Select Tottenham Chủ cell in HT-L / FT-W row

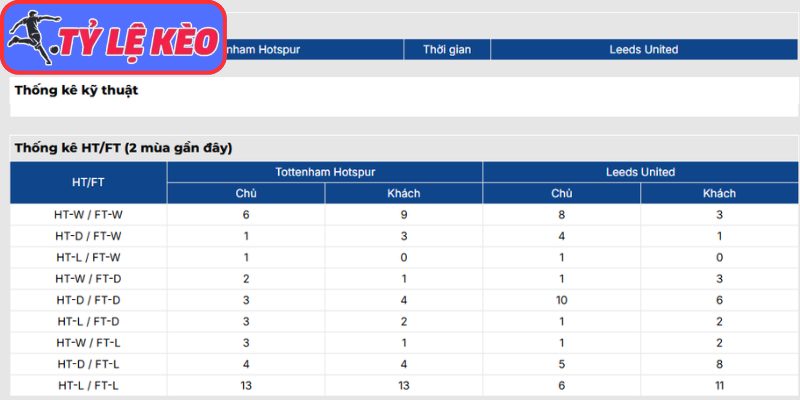click(x=246, y=258)
